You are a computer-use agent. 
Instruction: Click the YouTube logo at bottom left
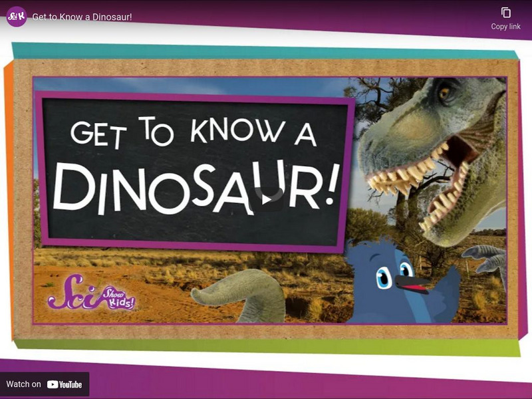(65, 384)
